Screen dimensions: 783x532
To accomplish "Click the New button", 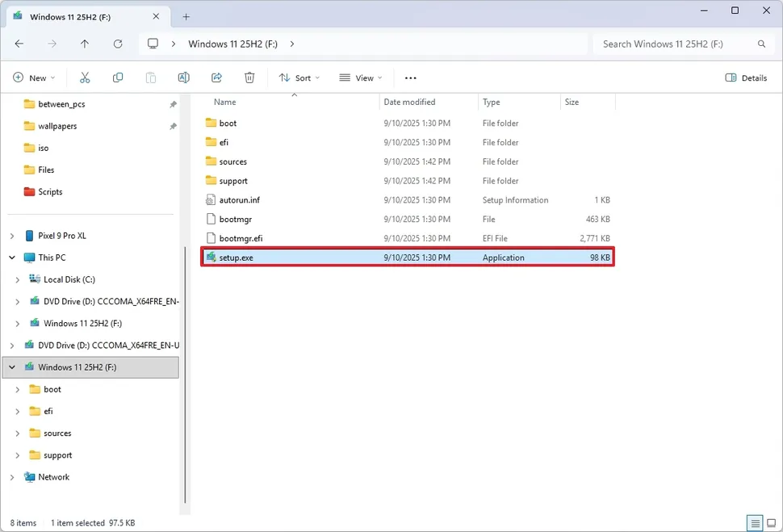I will pos(34,77).
